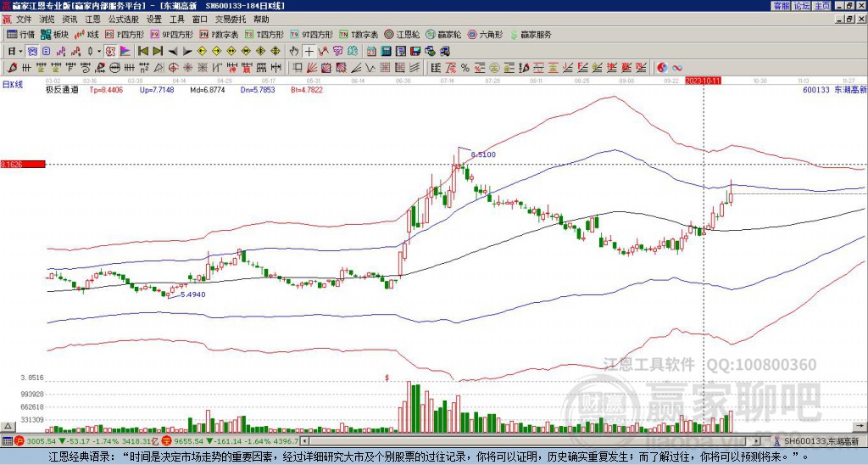Click the 极反通道 indicator label
868x465 pixels.
62,90
